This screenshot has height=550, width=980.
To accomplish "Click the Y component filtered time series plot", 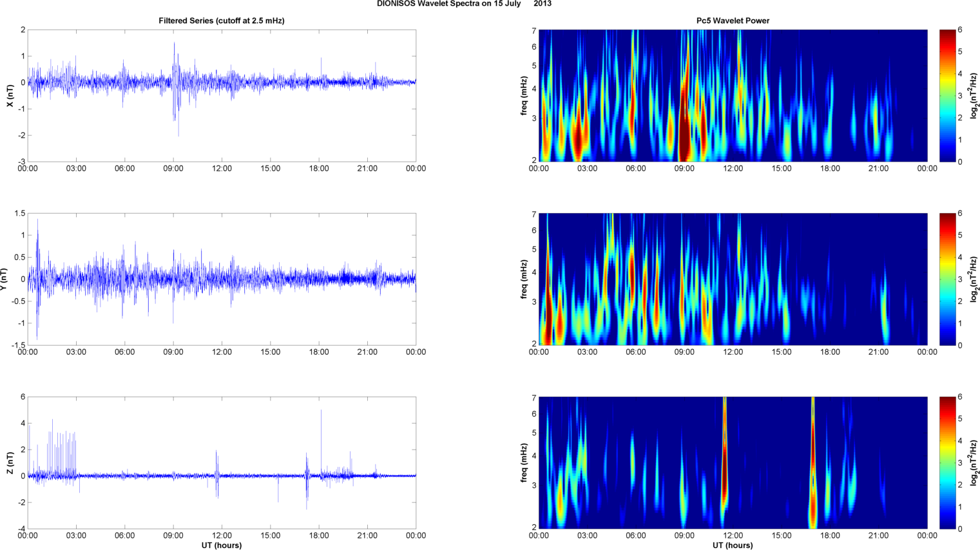I will coord(222,279).
